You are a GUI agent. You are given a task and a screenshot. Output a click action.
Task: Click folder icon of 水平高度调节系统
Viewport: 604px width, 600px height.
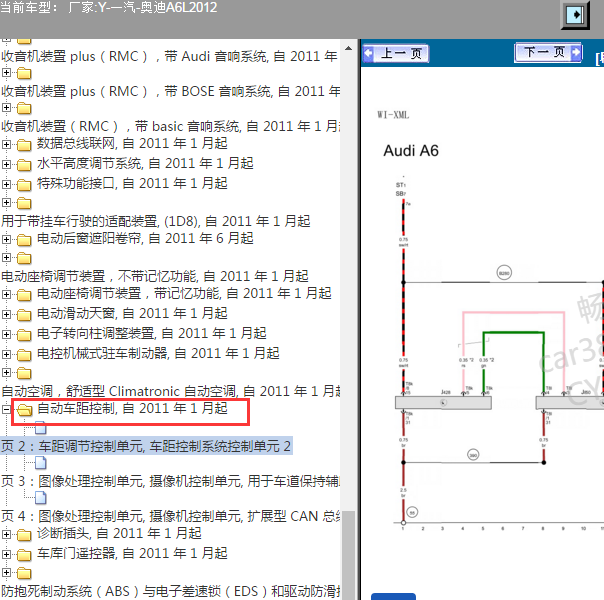(x=24, y=165)
